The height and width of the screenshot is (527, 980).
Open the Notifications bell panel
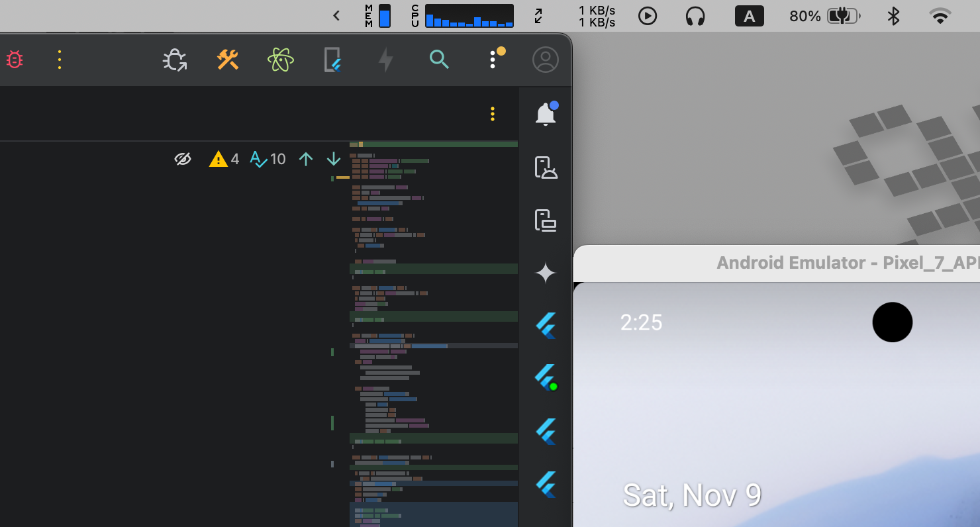coord(546,115)
